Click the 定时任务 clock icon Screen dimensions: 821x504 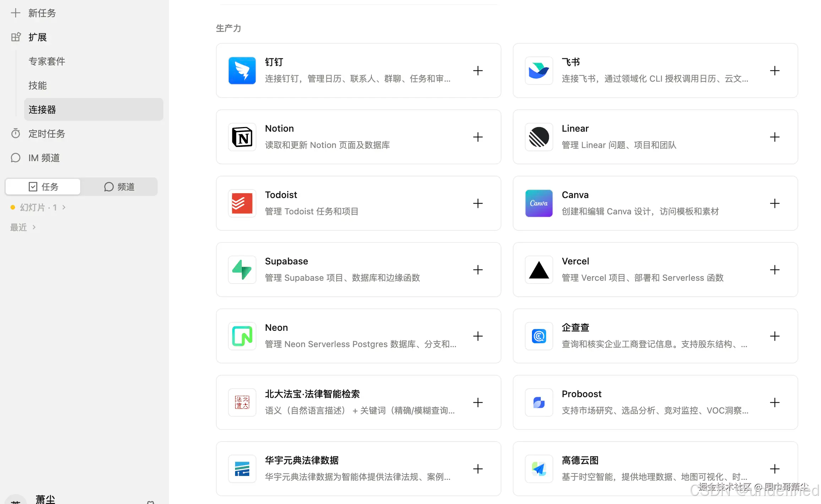[x=16, y=133]
